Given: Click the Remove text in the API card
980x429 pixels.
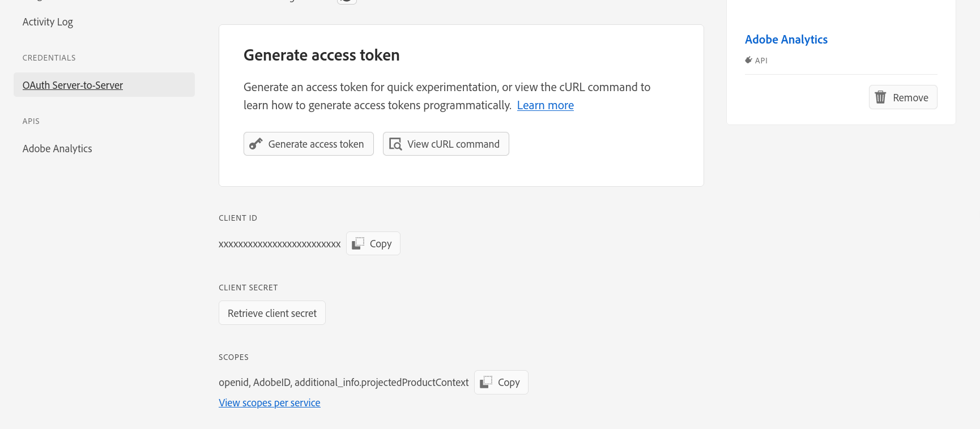Looking at the screenshot, I should click(x=910, y=97).
